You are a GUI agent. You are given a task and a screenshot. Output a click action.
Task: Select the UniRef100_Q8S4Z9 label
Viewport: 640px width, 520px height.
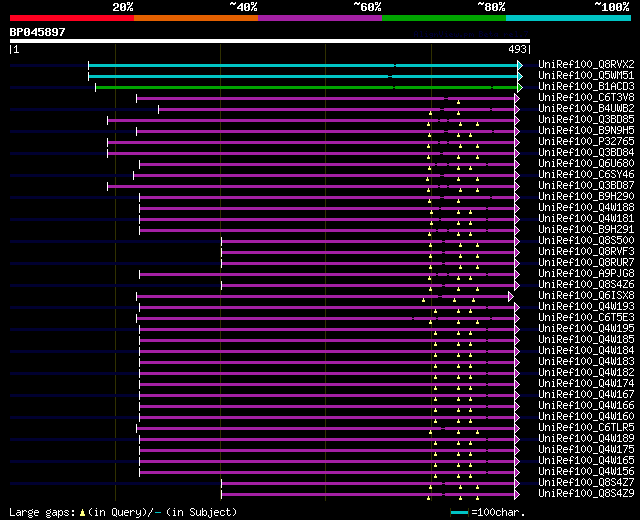pyautogui.click(x=586, y=494)
